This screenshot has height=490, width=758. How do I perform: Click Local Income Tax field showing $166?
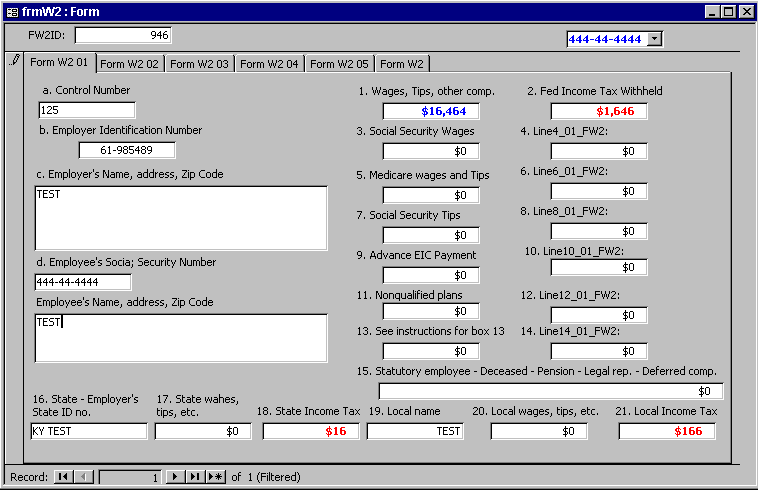[x=667, y=431]
